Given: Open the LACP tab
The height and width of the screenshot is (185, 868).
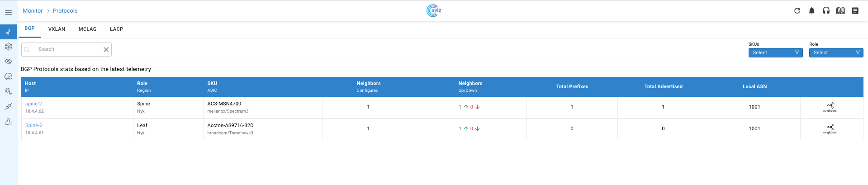Looking at the screenshot, I should tap(116, 29).
